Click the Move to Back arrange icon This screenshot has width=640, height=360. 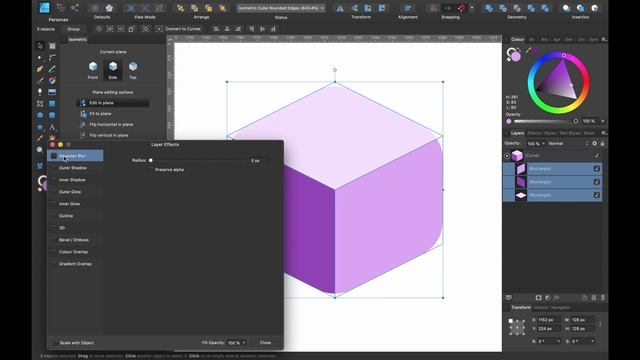(x=180, y=8)
